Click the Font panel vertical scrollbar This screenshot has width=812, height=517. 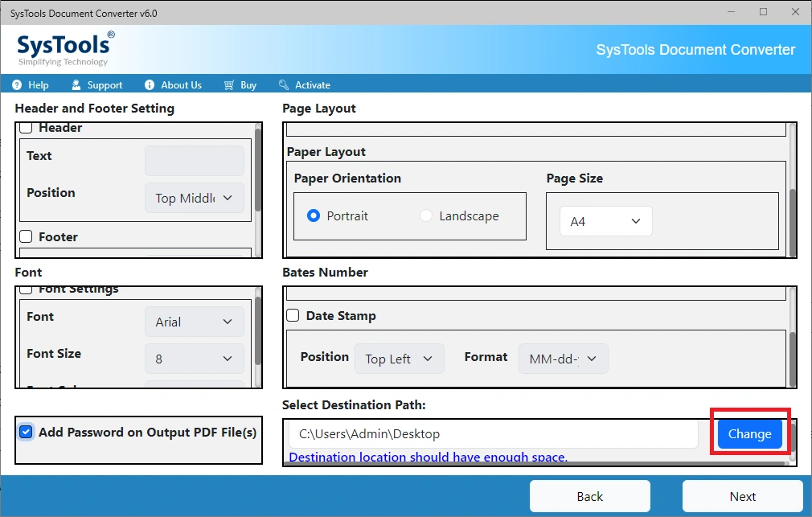(x=258, y=332)
